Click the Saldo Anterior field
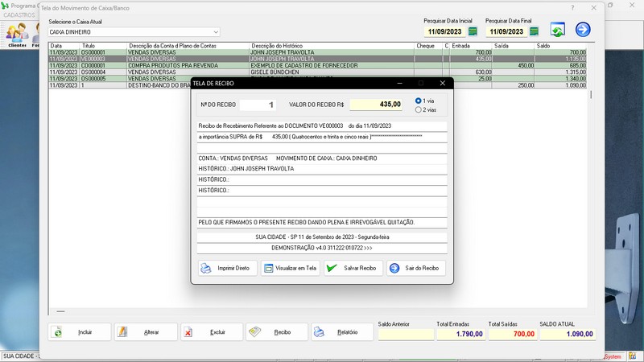The image size is (644, 362). point(406,334)
